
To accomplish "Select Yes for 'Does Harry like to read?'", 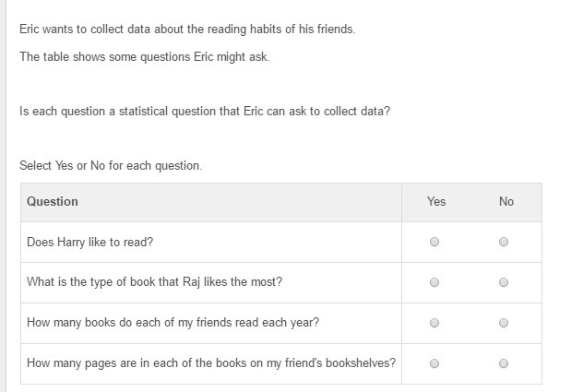I will tap(434, 243).
